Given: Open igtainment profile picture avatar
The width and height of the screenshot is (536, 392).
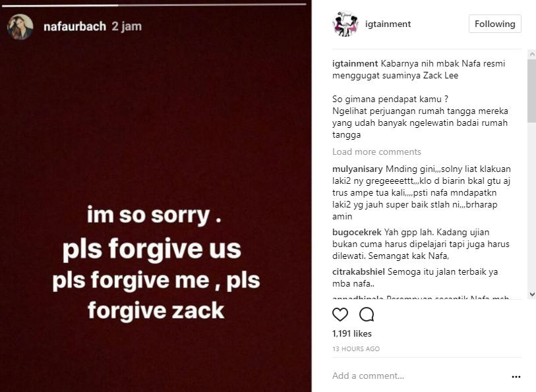Looking at the screenshot, I should point(345,24).
